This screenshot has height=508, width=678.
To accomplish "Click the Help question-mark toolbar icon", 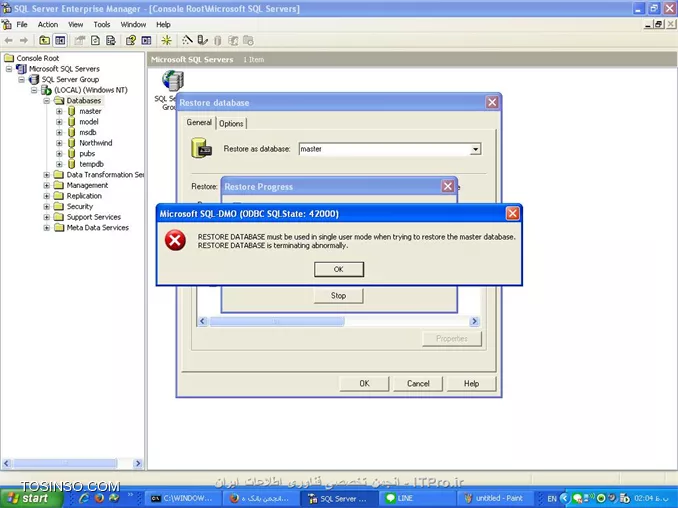I will pyautogui.click(x=131, y=41).
